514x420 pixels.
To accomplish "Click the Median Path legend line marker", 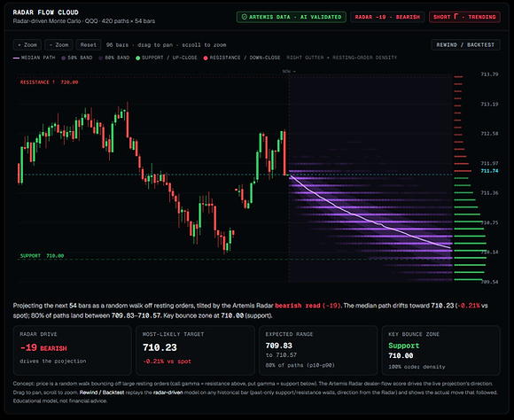I will click(x=16, y=58).
